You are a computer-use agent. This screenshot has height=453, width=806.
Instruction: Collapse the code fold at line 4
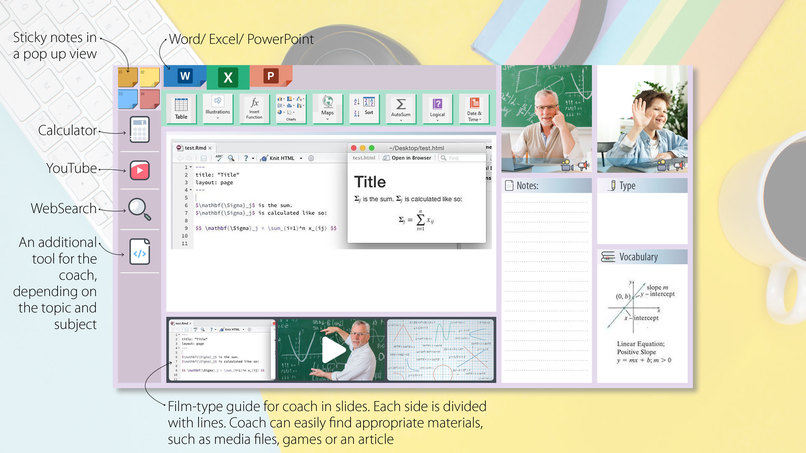click(x=191, y=190)
